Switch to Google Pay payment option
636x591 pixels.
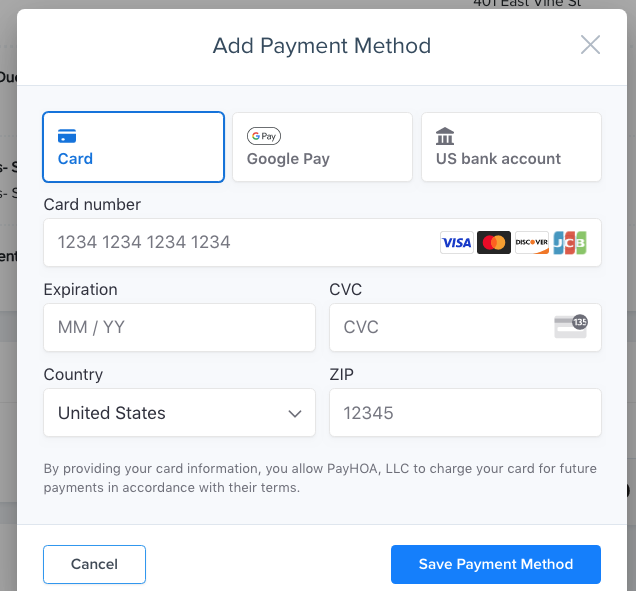pos(322,147)
